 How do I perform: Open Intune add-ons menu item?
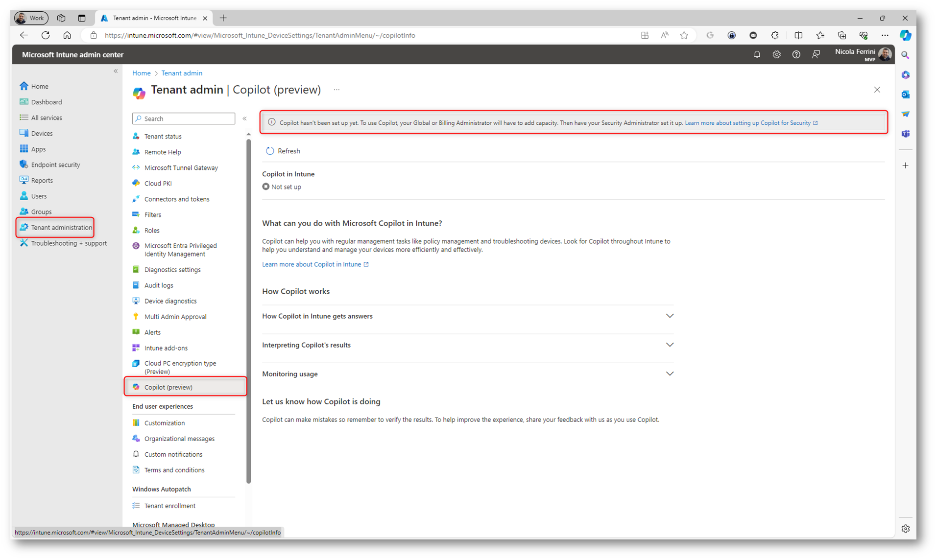[166, 348]
